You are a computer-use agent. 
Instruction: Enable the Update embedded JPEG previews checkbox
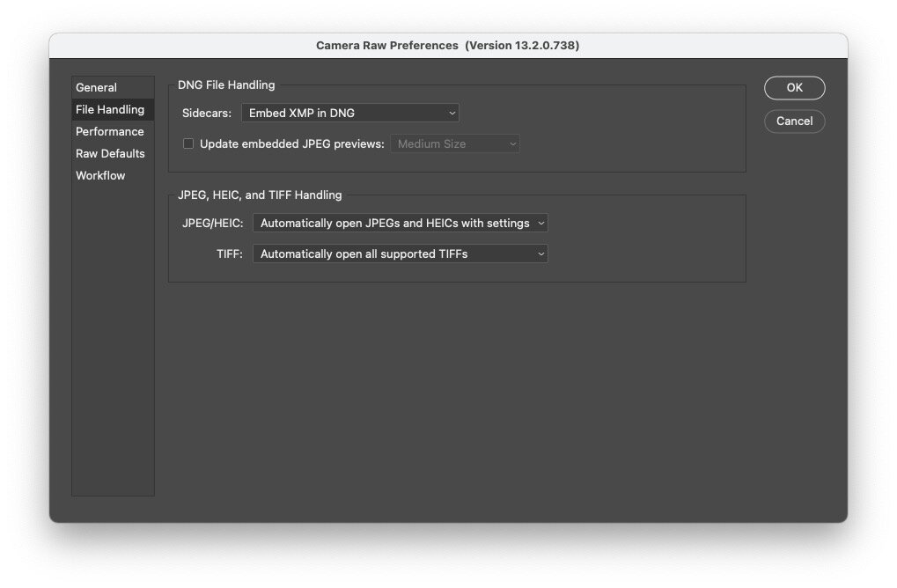coord(188,143)
